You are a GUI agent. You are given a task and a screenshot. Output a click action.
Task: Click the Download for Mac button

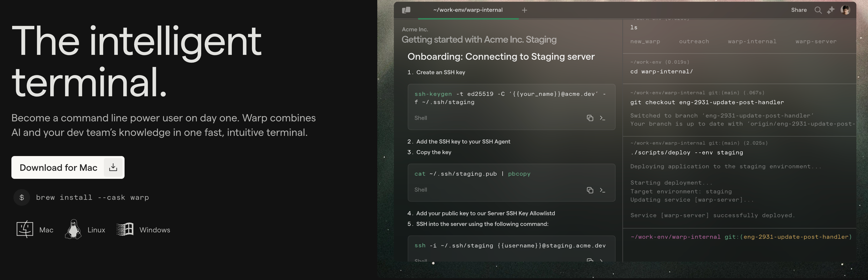[x=68, y=167]
